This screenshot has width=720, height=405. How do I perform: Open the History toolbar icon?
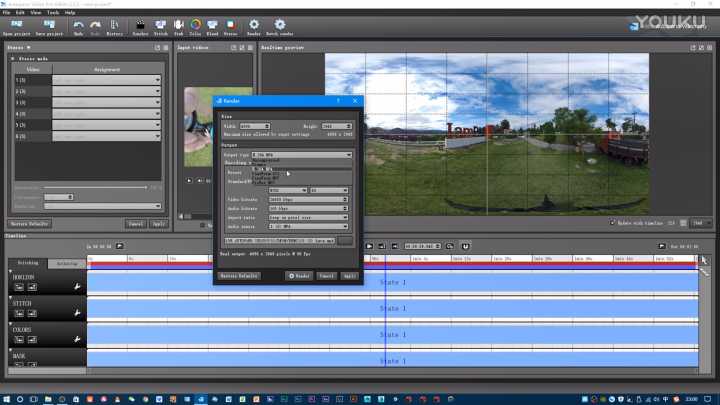click(114, 24)
